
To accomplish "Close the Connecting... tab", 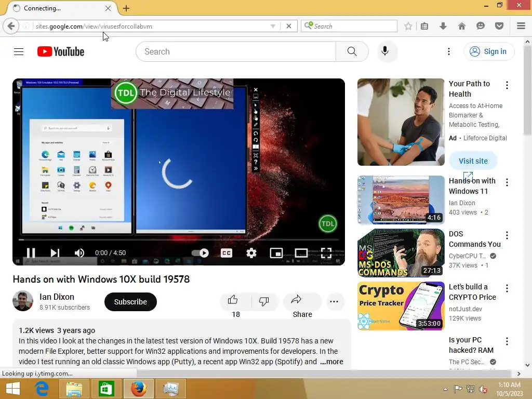I will (x=108, y=8).
